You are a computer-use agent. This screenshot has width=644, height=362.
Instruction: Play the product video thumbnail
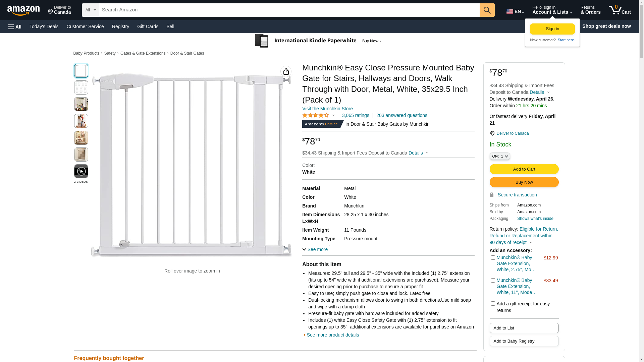(x=81, y=171)
